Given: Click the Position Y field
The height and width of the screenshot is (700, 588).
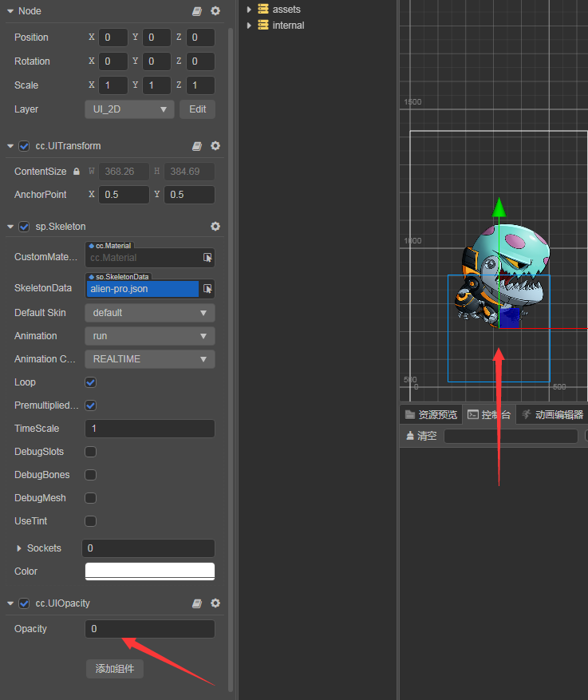Looking at the screenshot, I should point(156,38).
